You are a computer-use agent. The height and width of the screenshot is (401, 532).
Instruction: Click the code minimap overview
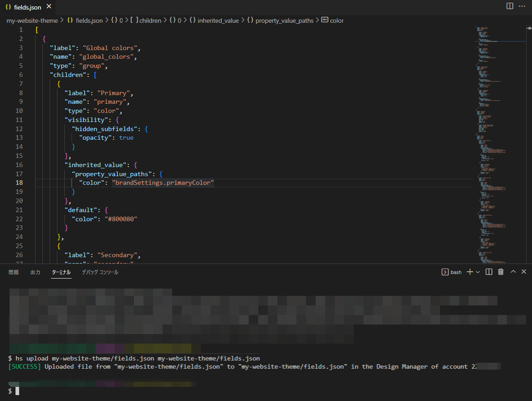point(501,145)
